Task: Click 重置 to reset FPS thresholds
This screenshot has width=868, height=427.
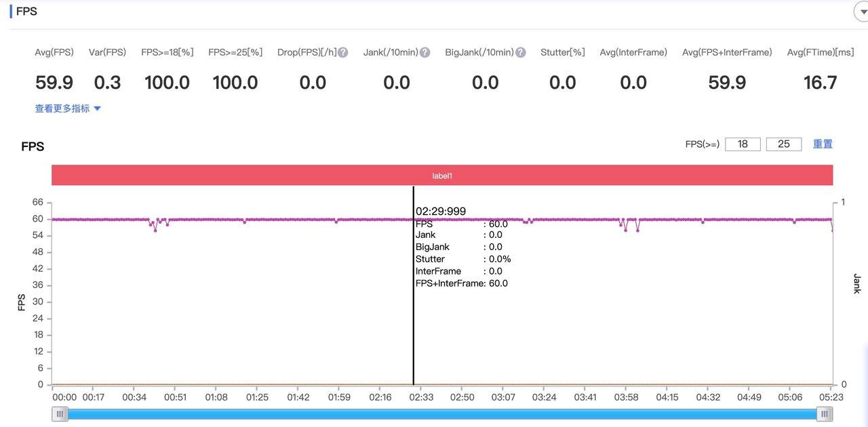Action: tap(823, 144)
